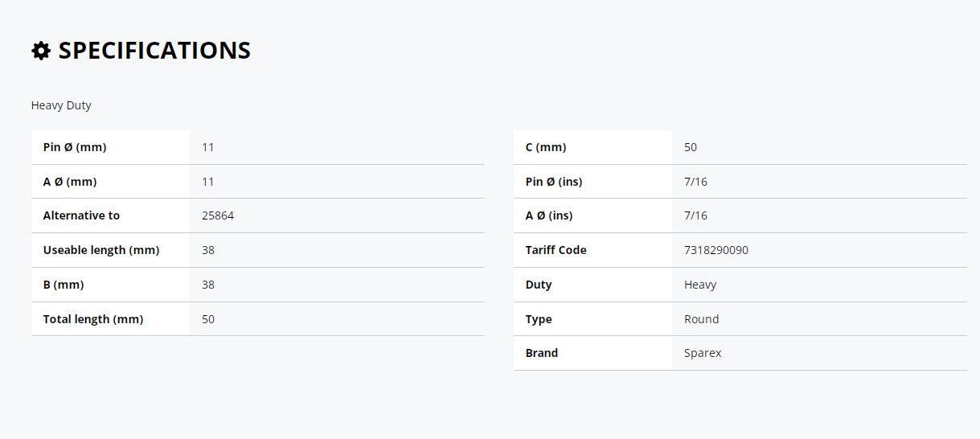Screen dimensions: 980x439
Task: Select the Heavy Duty subtitle text
Action: point(61,105)
